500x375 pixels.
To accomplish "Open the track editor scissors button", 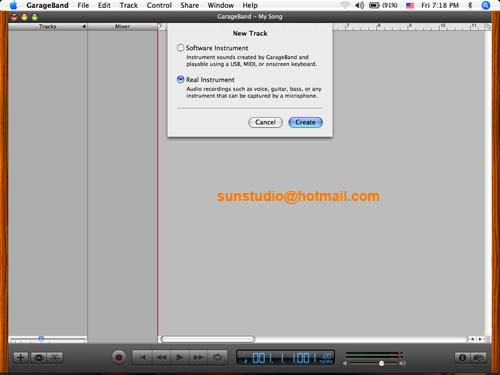I will [x=54, y=358].
